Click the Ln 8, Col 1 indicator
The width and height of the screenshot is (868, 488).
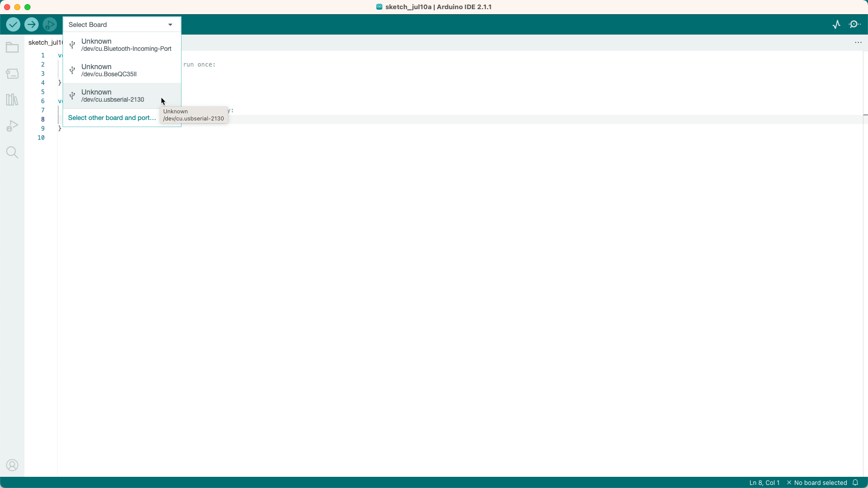[x=764, y=482]
